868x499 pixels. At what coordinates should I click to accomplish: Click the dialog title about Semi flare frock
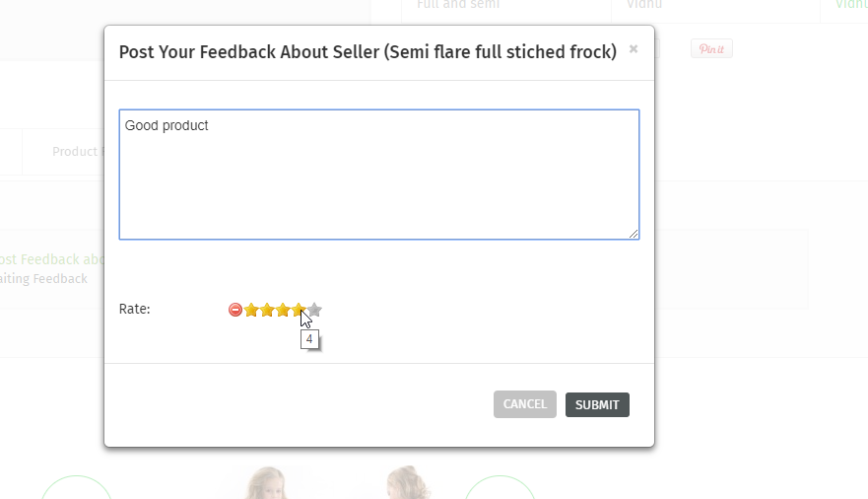coord(367,52)
